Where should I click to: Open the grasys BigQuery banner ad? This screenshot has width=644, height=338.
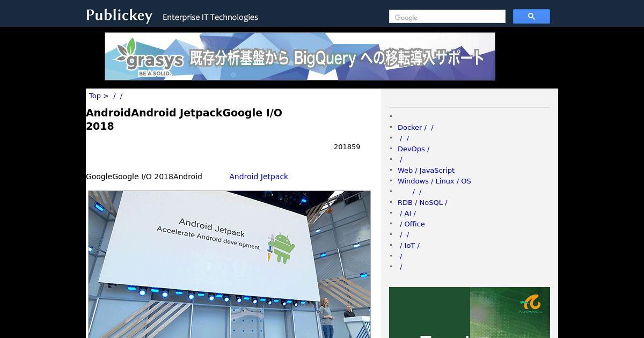click(300, 56)
